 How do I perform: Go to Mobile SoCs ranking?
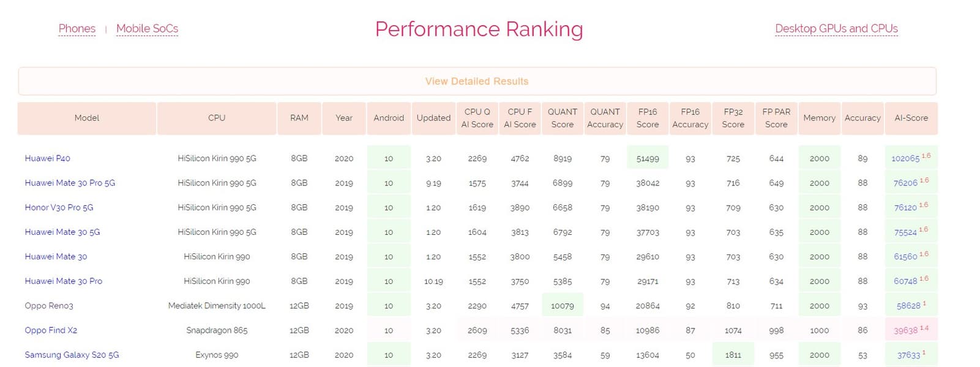tap(147, 29)
